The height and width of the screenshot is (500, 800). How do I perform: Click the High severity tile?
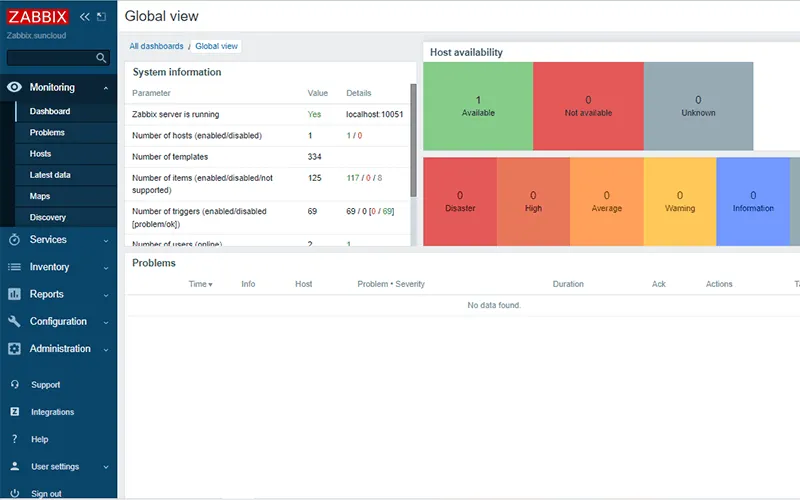(x=533, y=202)
